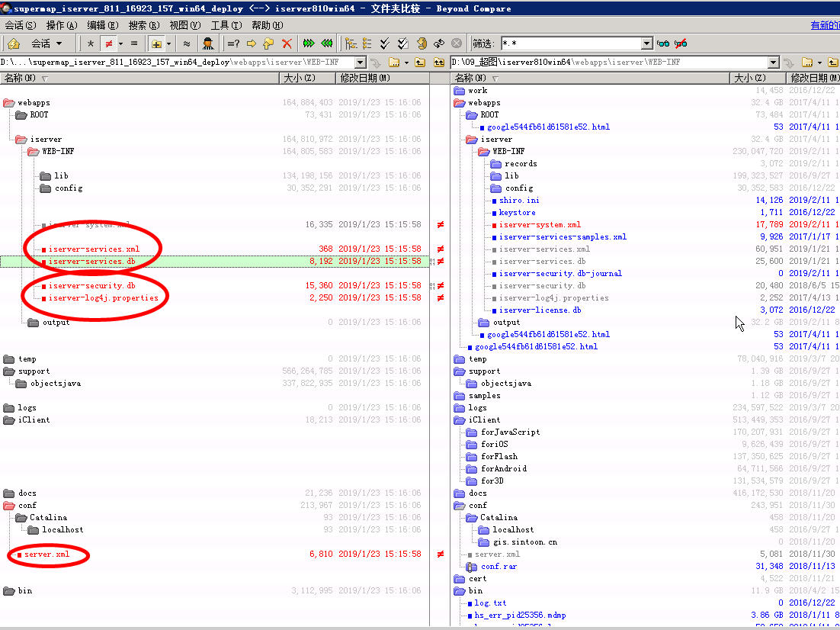Click the refresh comparison icon

point(422,43)
